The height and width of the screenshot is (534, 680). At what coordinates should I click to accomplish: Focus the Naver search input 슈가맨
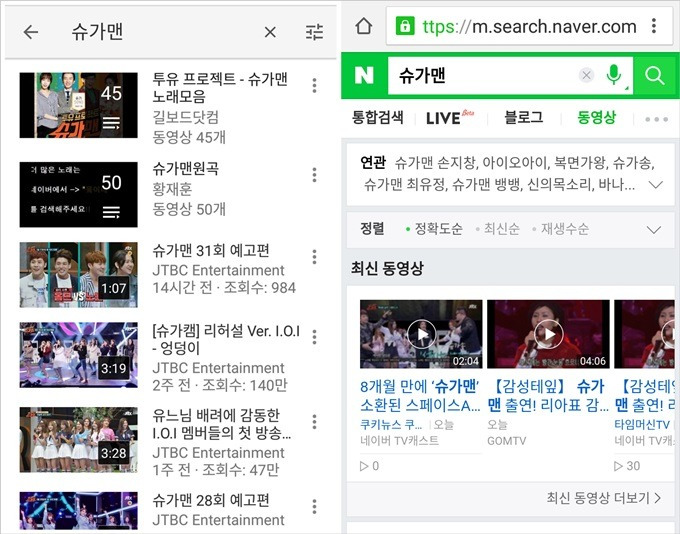pyautogui.click(x=484, y=75)
